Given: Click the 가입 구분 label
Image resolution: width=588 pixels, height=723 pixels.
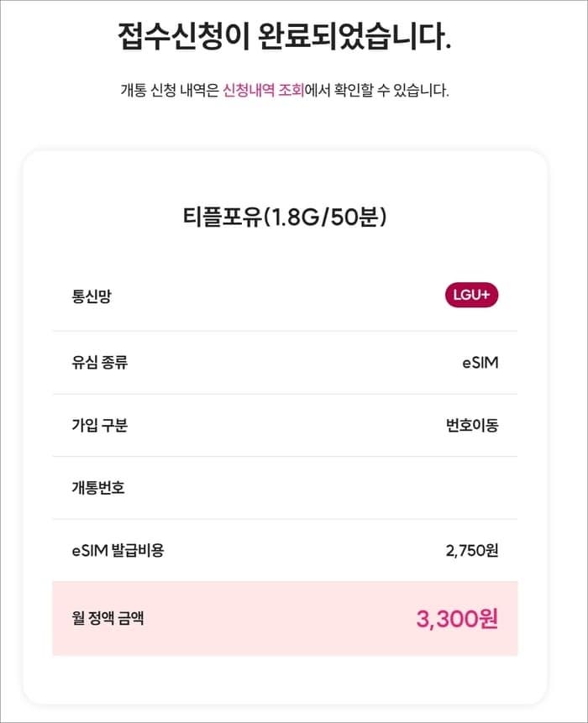Looking at the screenshot, I should pos(100,425).
